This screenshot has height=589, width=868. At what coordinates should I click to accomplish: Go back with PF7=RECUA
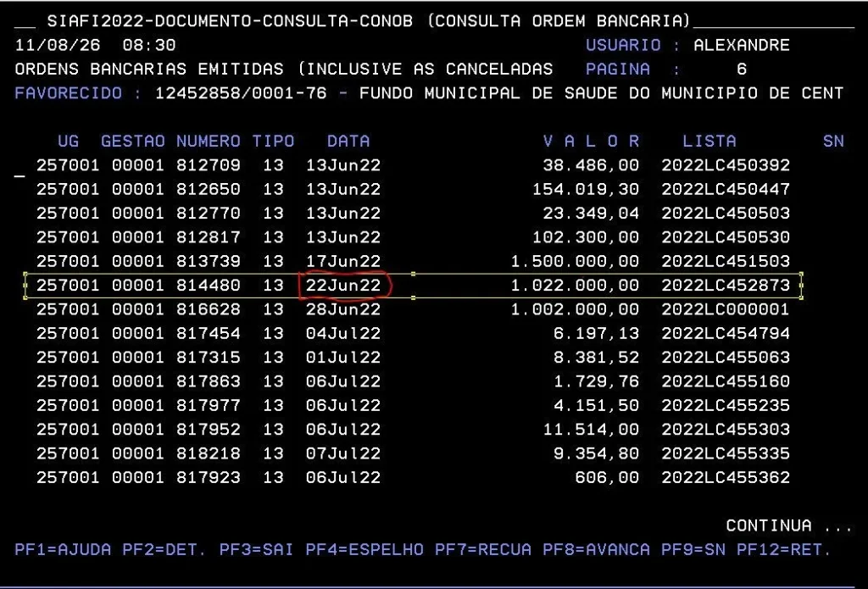[482, 550]
